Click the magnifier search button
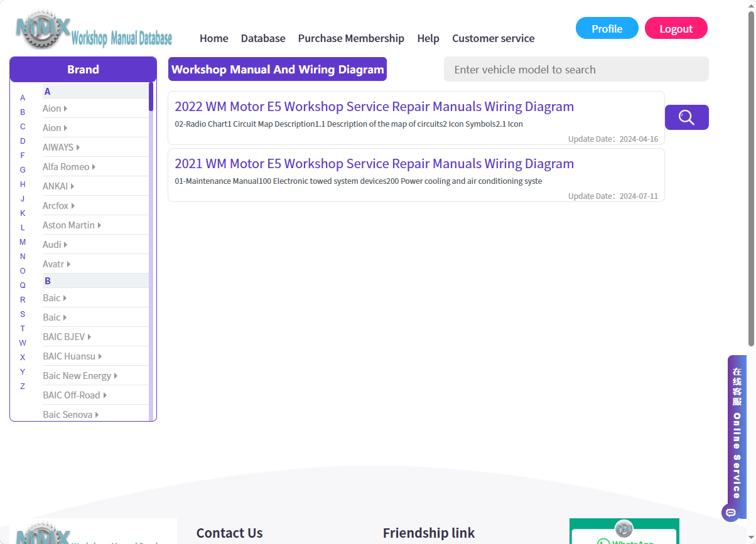Screen dimensions: 756x544 pyautogui.click(x=686, y=117)
